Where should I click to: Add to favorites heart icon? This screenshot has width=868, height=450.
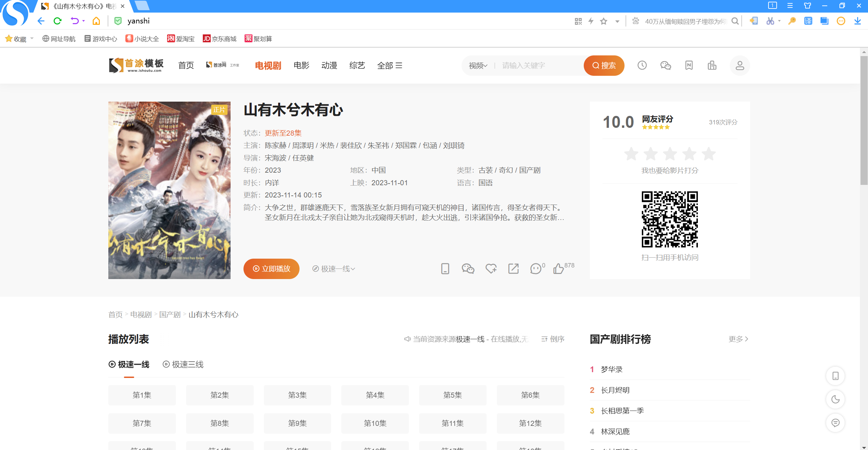pos(491,269)
